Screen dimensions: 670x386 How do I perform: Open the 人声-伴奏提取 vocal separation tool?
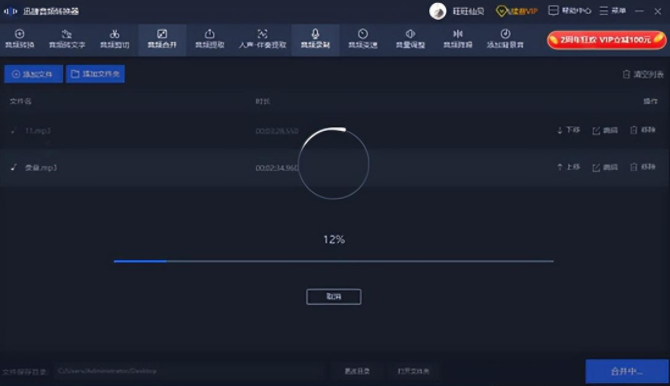point(262,39)
